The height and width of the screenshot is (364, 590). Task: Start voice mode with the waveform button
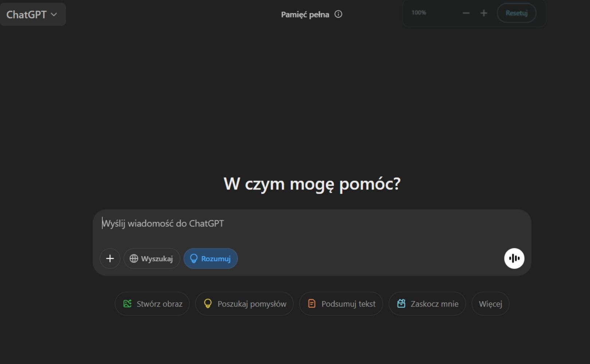tap(514, 258)
